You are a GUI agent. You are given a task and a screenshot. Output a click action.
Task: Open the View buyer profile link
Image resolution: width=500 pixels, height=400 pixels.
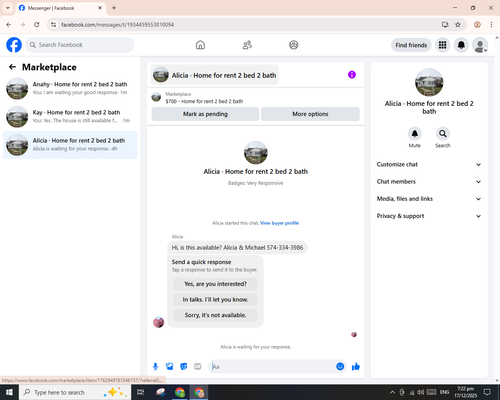click(x=279, y=223)
